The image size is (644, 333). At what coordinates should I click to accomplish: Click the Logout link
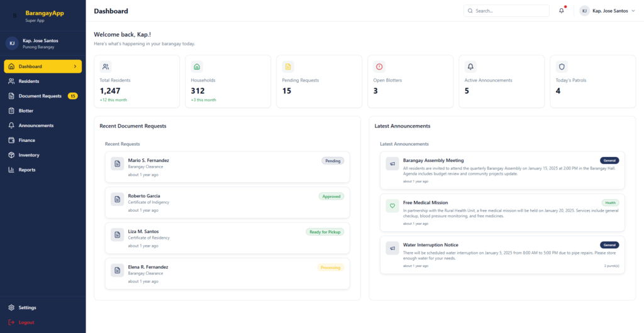tap(26, 322)
